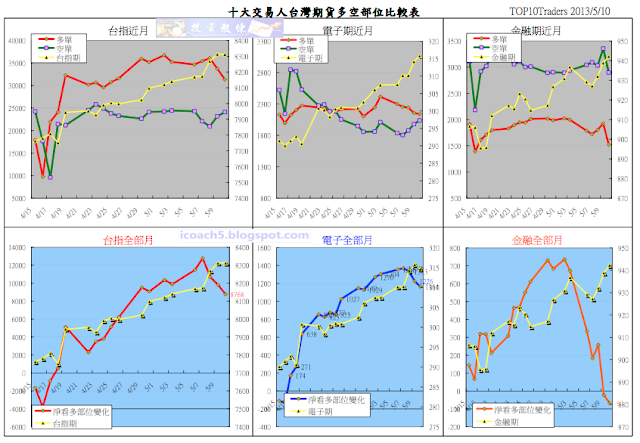Click the orange 金融全部月 chart title

click(537, 240)
